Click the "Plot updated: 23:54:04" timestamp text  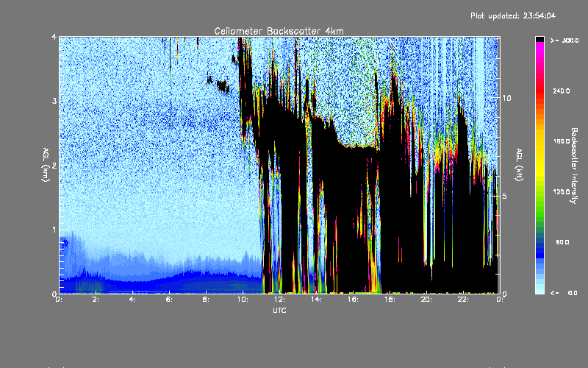tap(513, 15)
